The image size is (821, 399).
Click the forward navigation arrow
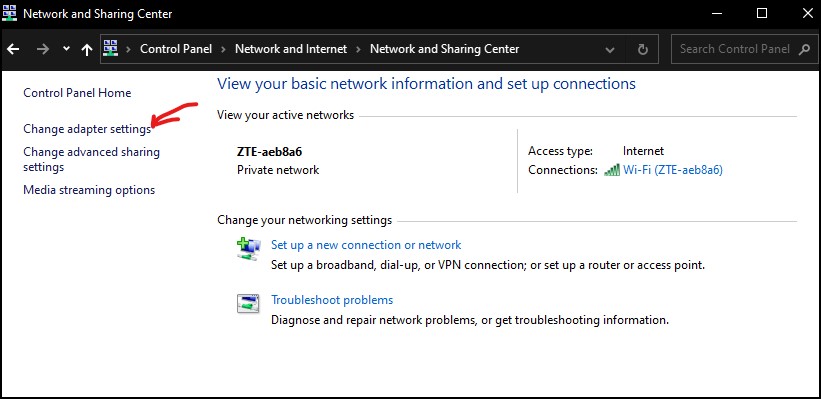pyautogui.click(x=42, y=49)
